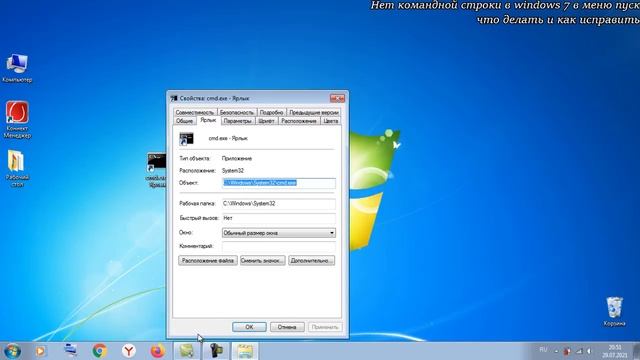The width and height of the screenshot is (640, 360).
Task: Click the Расположение файла button
Action: pos(208,260)
